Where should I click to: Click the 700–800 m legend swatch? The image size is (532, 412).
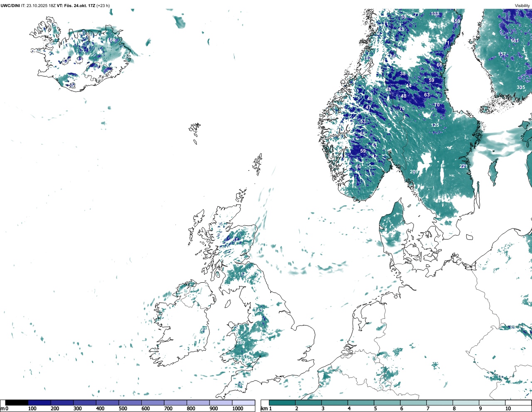pos(175,402)
